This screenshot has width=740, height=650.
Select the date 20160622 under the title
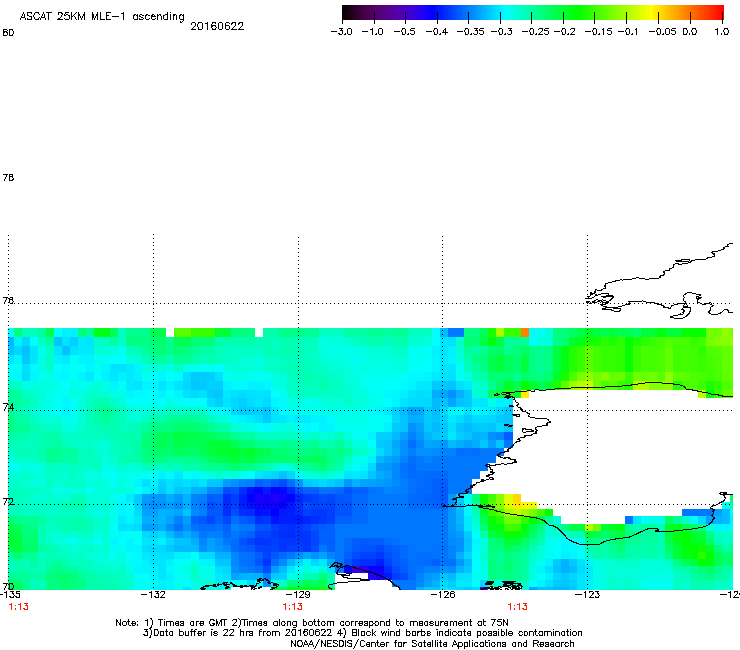(x=217, y=26)
